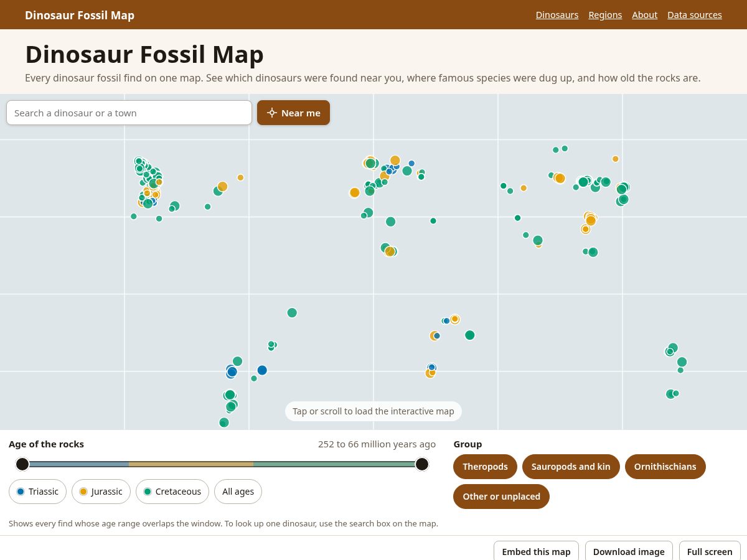747x560 pixels.
Task: Click the crosshair icon in Near me button
Action: click(271, 113)
